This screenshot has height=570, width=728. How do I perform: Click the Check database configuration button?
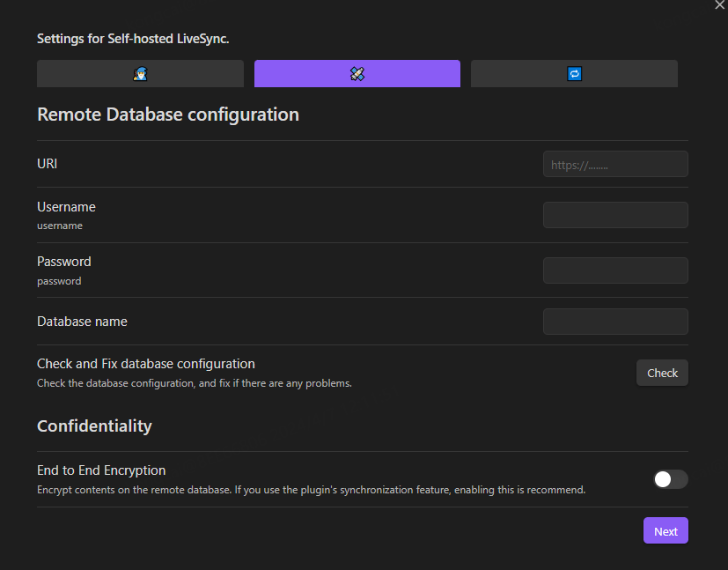[662, 373]
